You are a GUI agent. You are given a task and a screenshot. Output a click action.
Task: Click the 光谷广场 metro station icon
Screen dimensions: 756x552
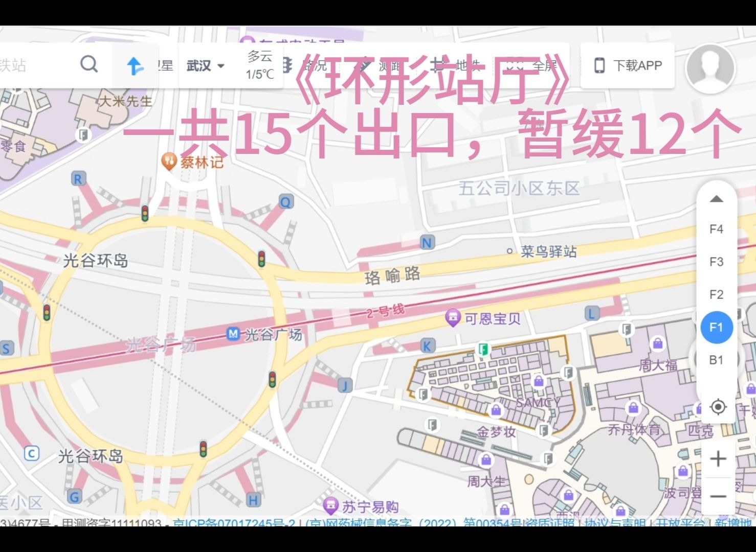pos(233,334)
